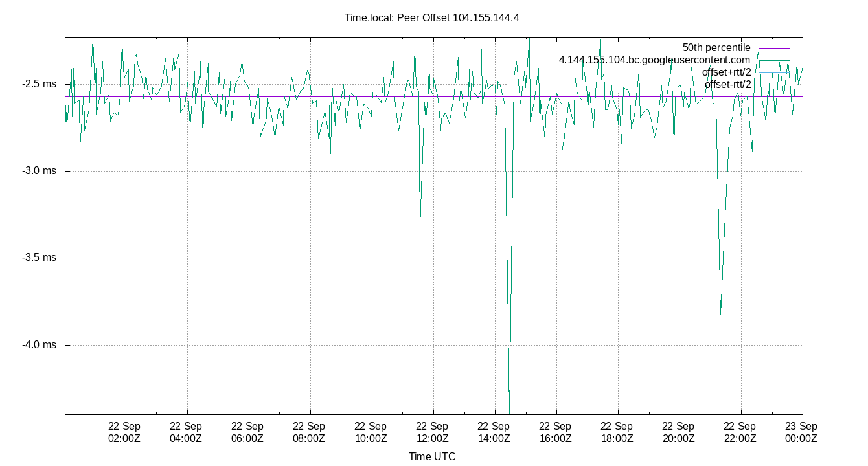Click the chart title 'Time.local: Peer Offset 104.155.144.4'

point(432,18)
